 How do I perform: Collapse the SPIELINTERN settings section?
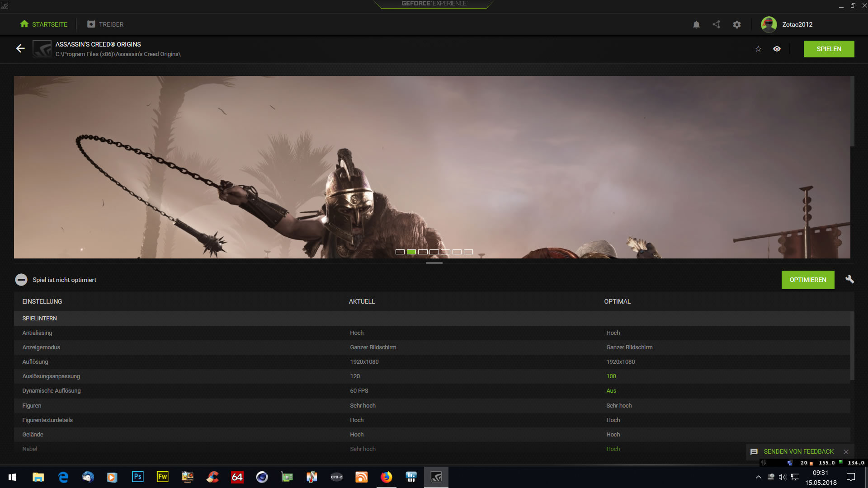(x=40, y=319)
